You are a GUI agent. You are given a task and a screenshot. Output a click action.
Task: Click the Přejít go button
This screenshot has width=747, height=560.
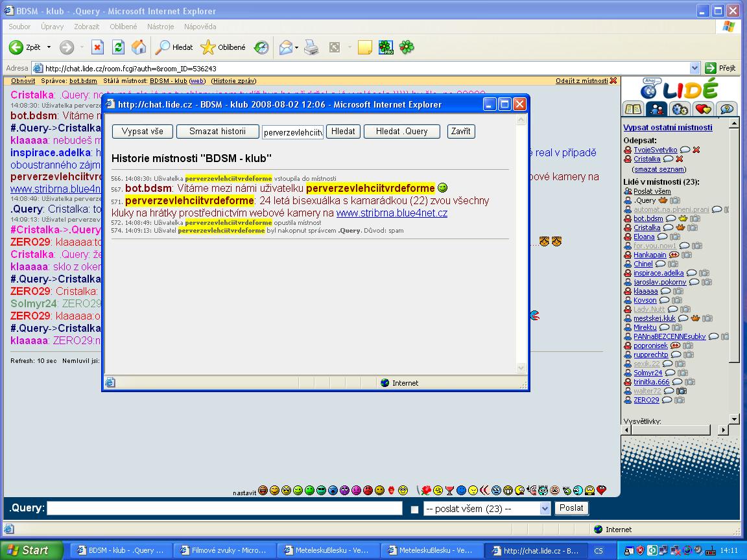[721, 68]
